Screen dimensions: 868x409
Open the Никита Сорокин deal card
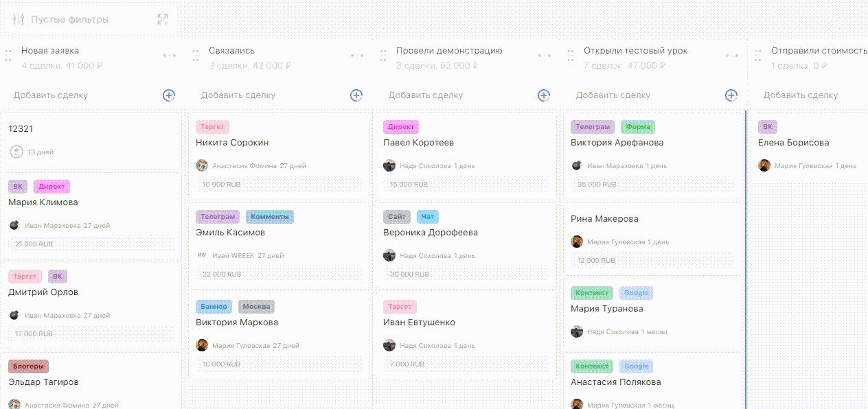(232, 143)
